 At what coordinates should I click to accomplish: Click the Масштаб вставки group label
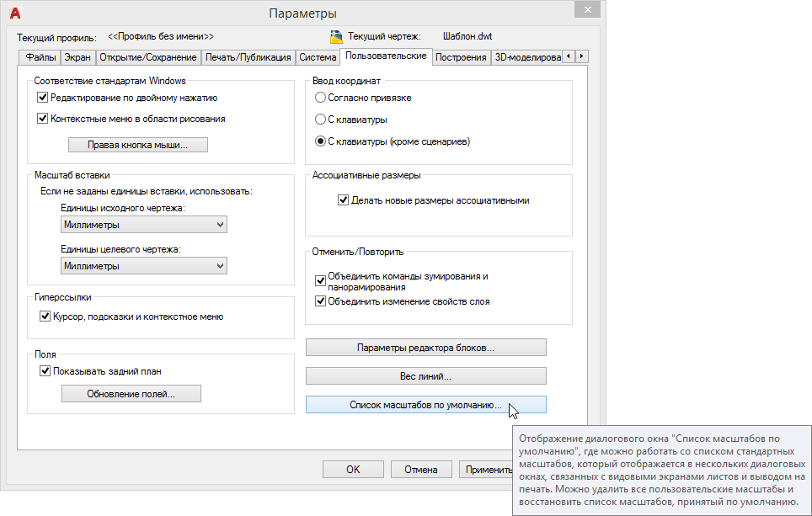tap(72, 175)
